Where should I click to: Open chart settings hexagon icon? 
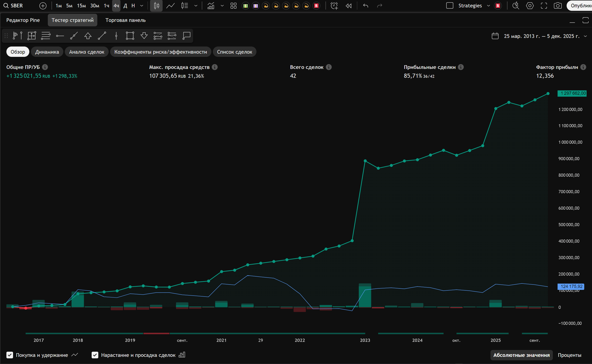click(x=530, y=6)
